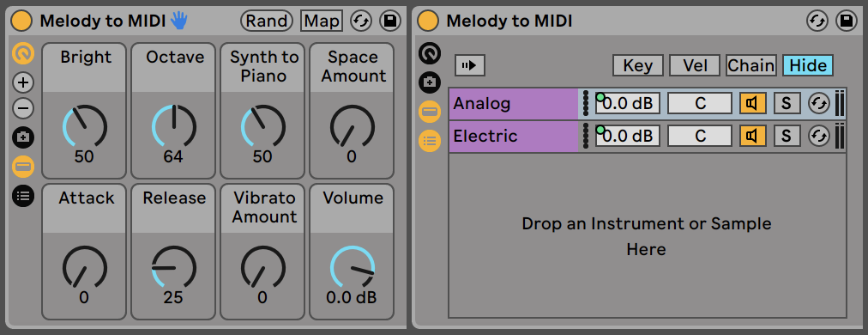Click left rack Melody to MIDI title
The height and width of the screenshot is (335, 868).
[x=103, y=21]
